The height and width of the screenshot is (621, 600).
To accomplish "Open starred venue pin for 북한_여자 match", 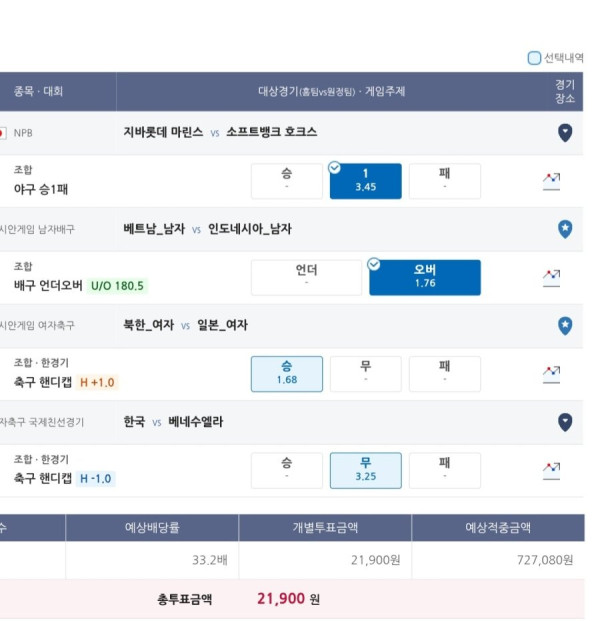I will (565, 326).
